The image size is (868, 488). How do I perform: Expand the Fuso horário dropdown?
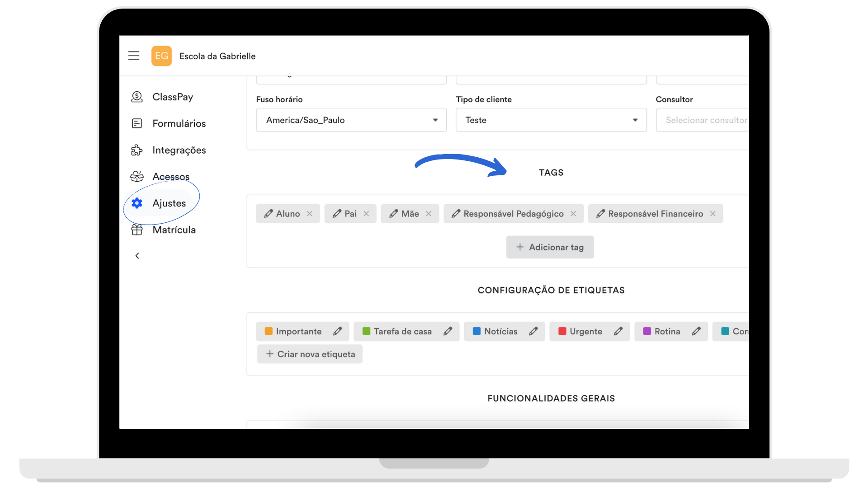click(x=351, y=120)
